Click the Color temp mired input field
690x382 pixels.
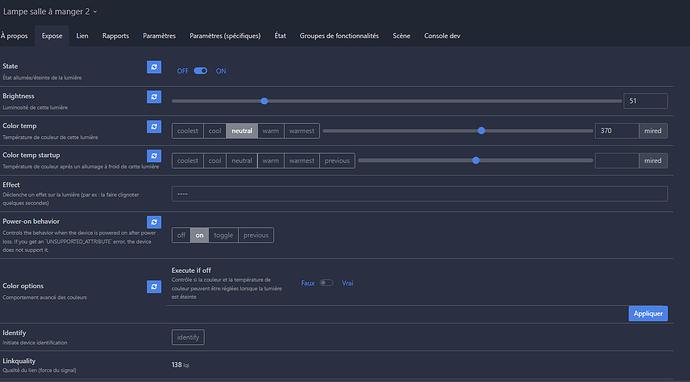pyautogui.click(x=617, y=131)
